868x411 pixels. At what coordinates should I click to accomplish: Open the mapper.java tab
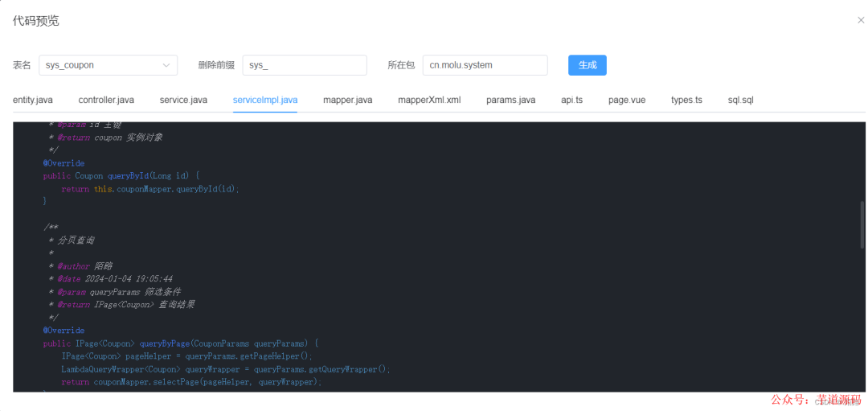coord(348,101)
